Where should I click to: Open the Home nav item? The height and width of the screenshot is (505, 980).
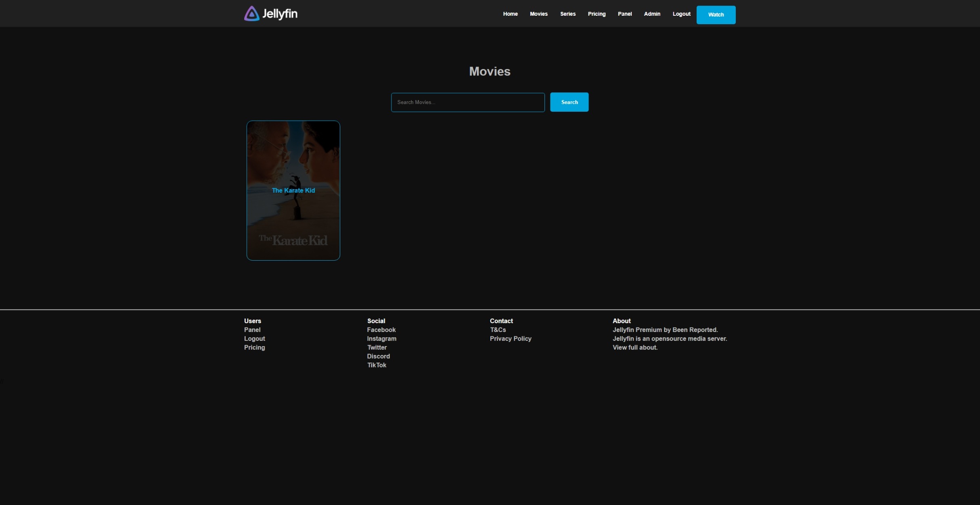click(x=510, y=14)
